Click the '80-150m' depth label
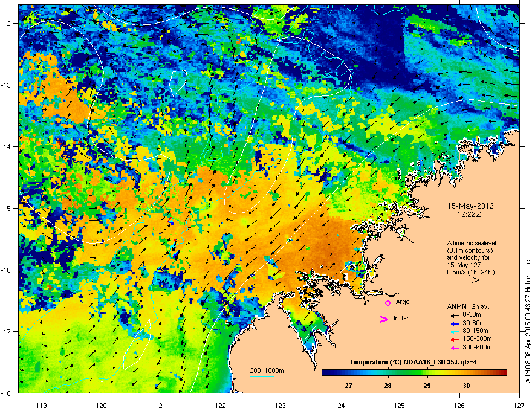The width and height of the screenshot is (532, 411). tap(475, 331)
